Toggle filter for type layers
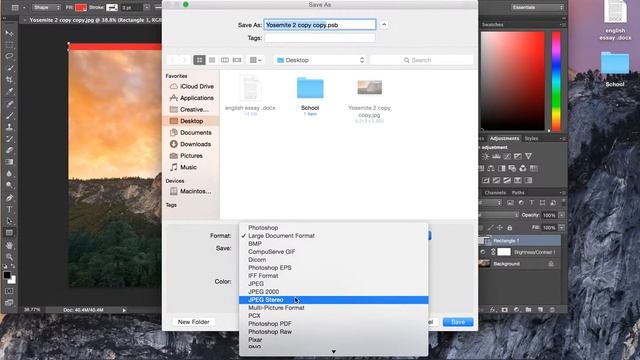This screenshot has height=360, width=640. coord(531,202)
